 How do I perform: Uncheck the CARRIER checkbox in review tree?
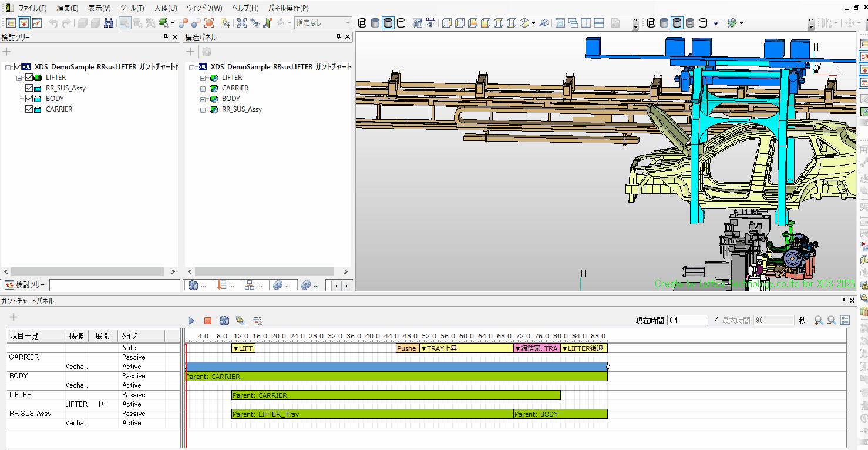pyautogui.click(x=29, y=109)
